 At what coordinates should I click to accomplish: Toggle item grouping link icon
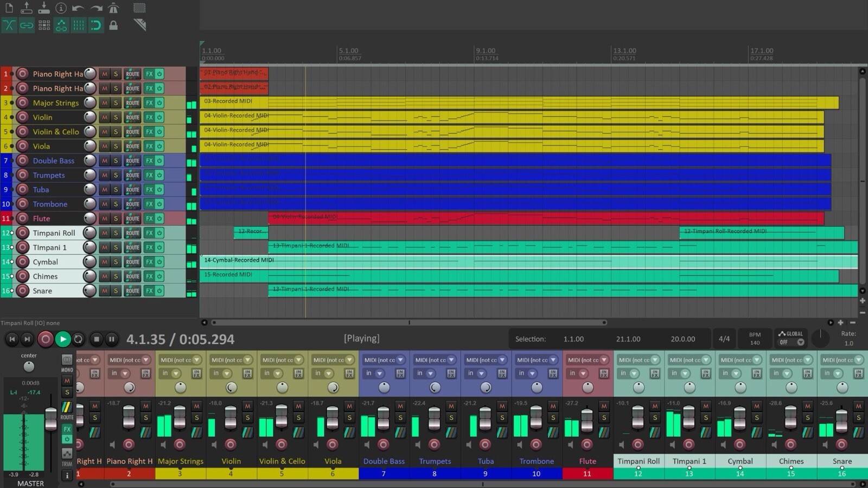[x=27, y=25]
